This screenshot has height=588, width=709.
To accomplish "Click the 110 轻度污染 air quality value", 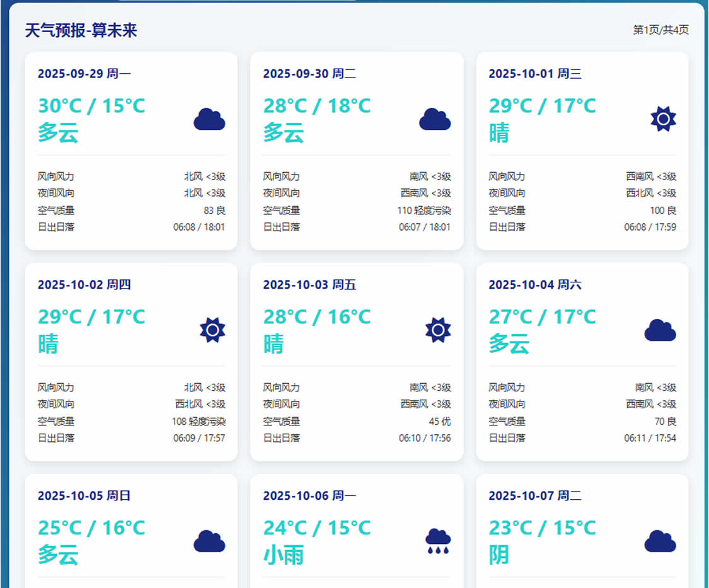I will point(424,210).
